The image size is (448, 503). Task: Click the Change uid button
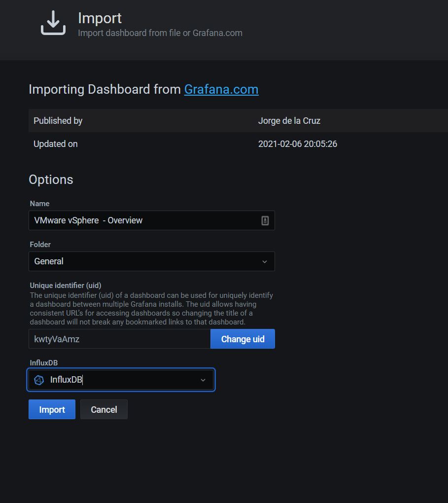(x=243, y=339)
